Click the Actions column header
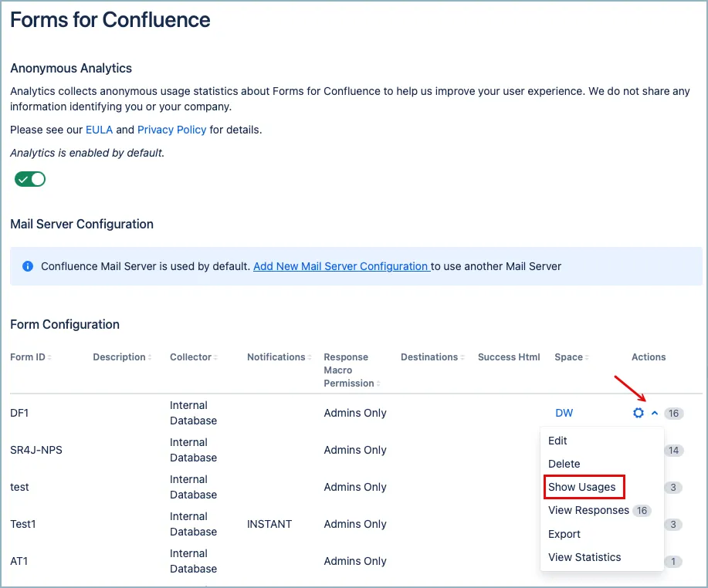 click(x=649, y=357)
